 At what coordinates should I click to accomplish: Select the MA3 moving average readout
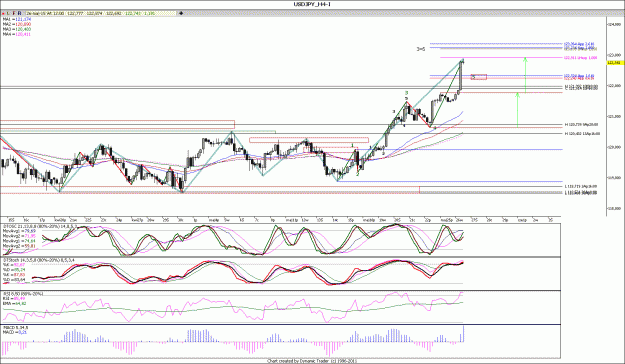(x=17, y=29)
